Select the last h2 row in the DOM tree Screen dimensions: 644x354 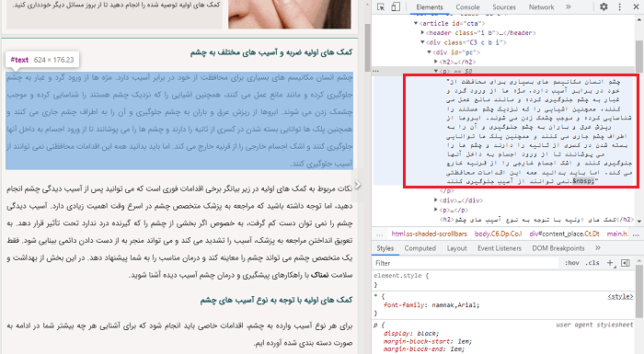pos(537,220)
